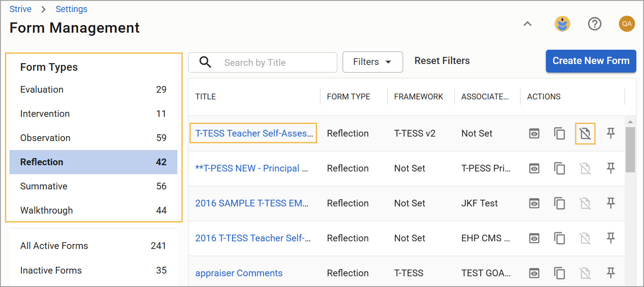Deactivate the T-TESS Teacher Self-Assessment form
Viewport: 644px width, 287px height.
(x=585, y=133)
